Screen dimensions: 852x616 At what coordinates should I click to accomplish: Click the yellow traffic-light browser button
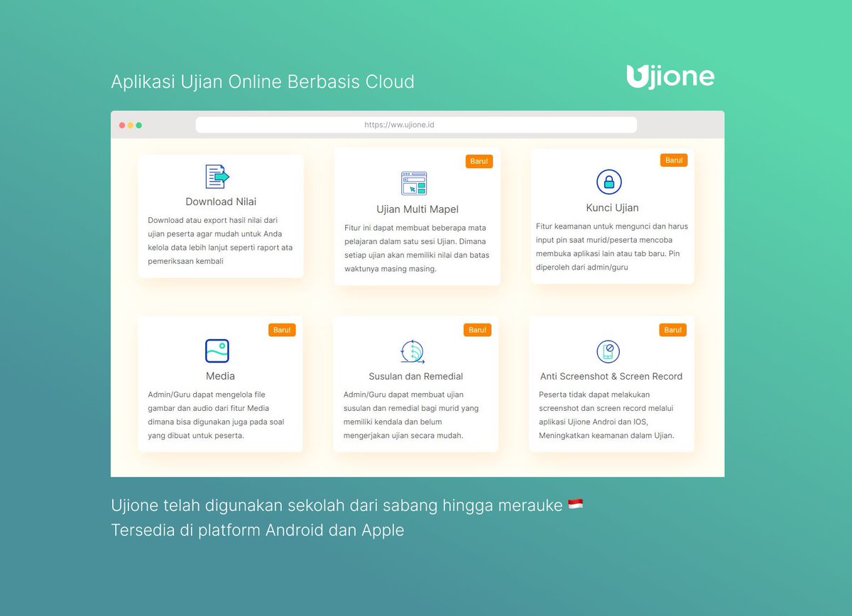[x=131, y=124]
